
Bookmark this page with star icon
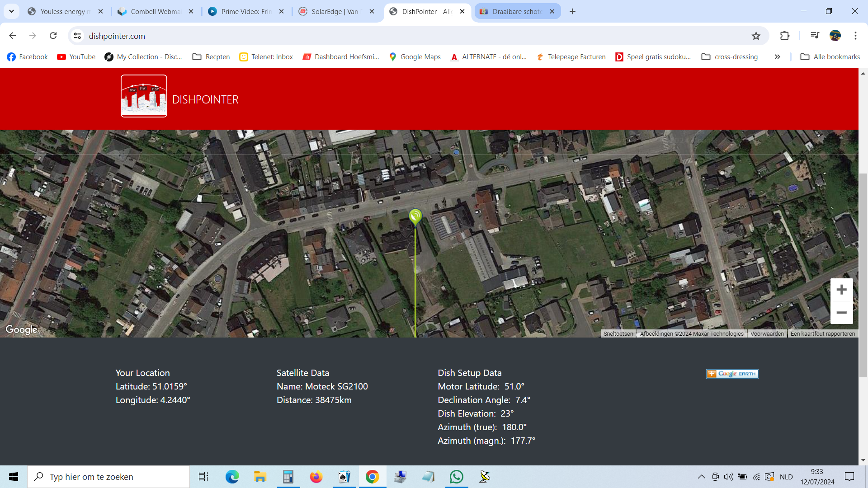coord(756,36)
